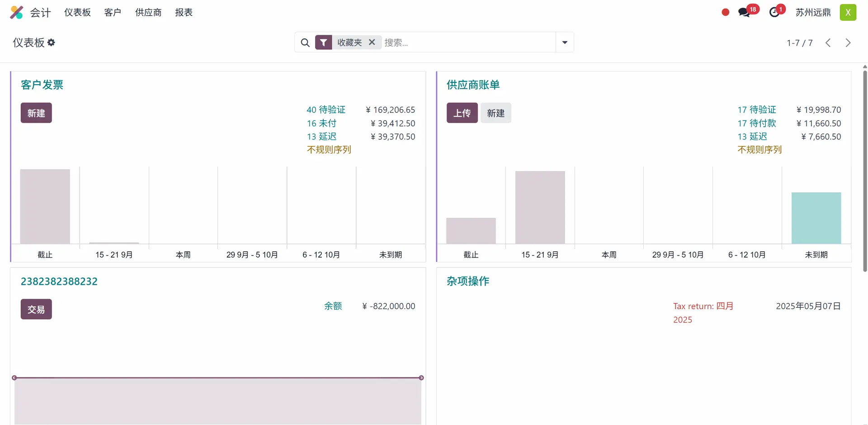This screenshot has height=425, width=868.
Task: Open the activities clock icon
Action: [x=774, y=12]
